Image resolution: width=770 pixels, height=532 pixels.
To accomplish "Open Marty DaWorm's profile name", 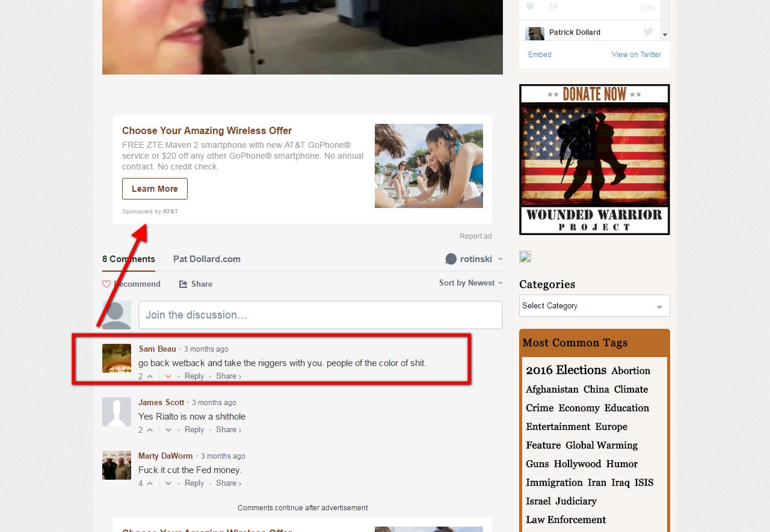I will (165, 456).
